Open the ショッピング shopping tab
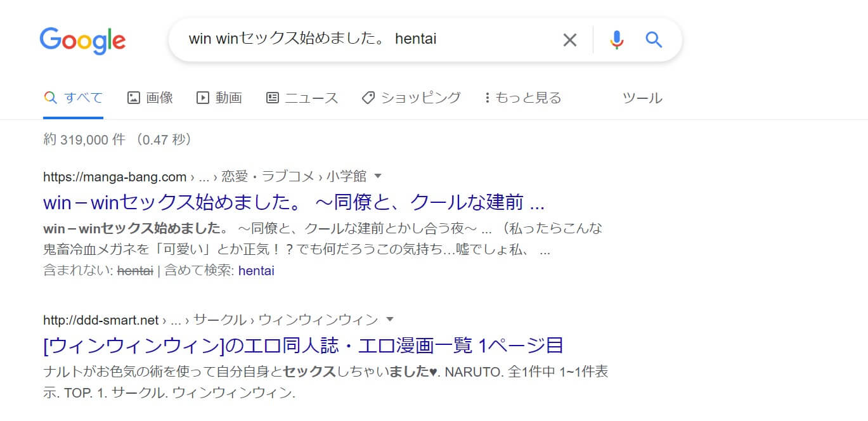868x421 pixels. click(x=411, y=98)
